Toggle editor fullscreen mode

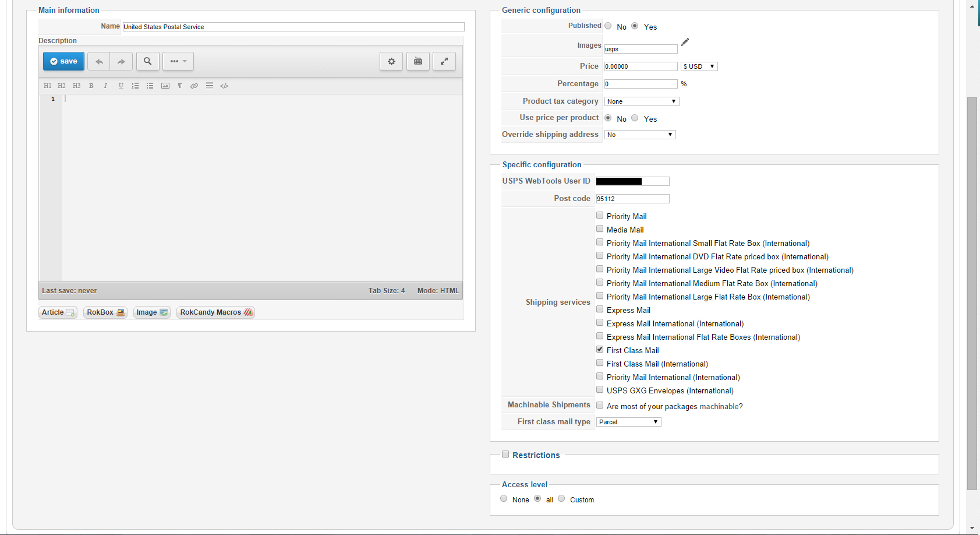click(x=444, y=61)
